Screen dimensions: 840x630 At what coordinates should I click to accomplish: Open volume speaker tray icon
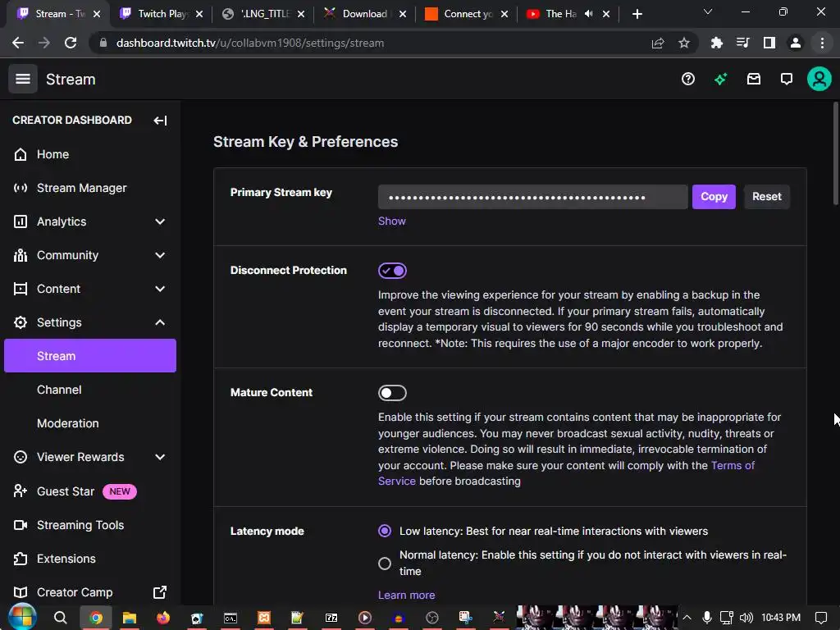(x=746, y=618)
